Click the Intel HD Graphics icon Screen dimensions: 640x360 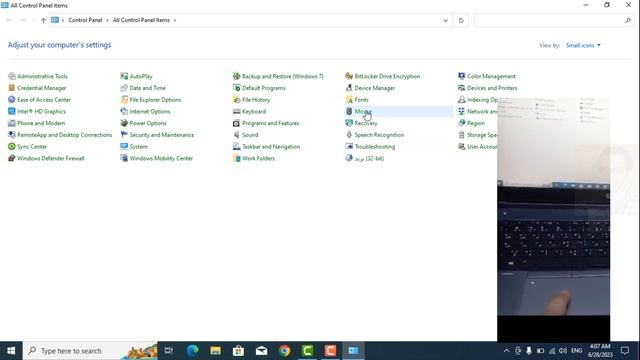pos(12,111)
